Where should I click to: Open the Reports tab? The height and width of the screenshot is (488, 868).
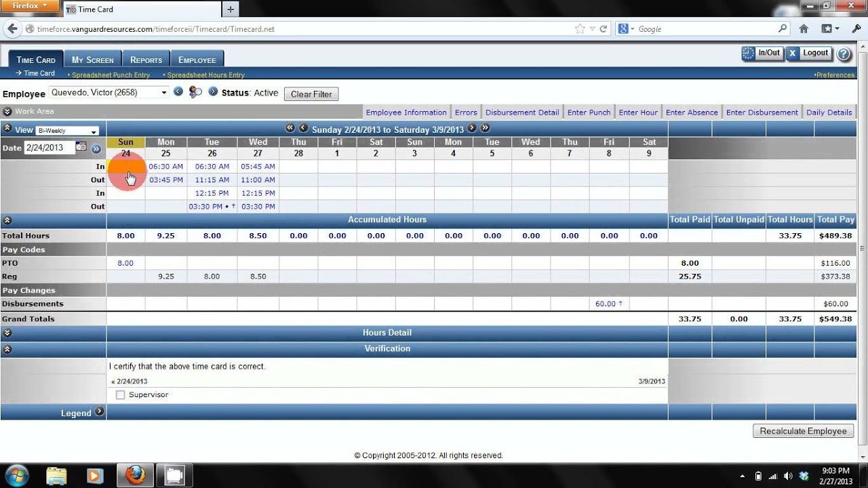click(146, 60)
